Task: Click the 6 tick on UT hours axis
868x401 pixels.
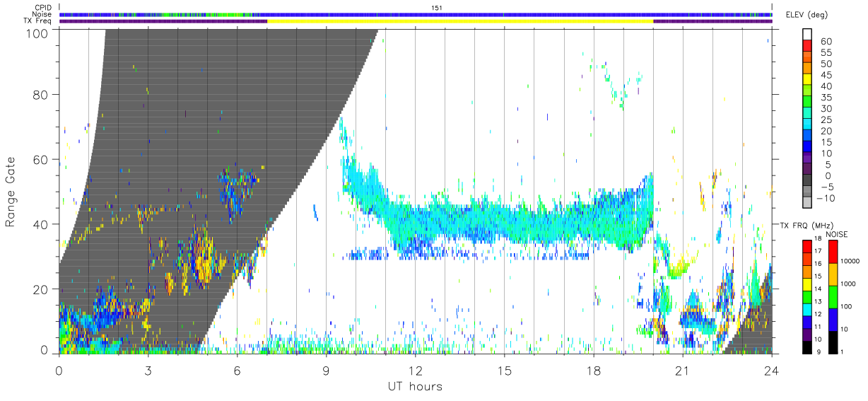Action: (237, 371)
